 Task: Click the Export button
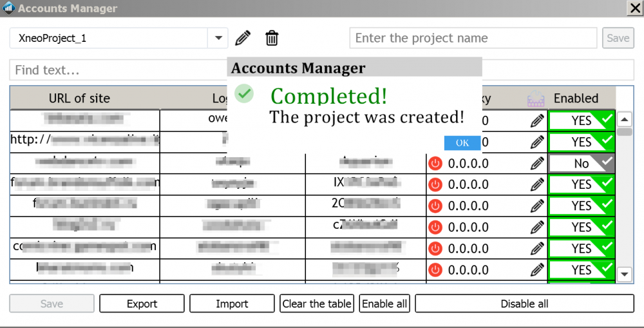pyautogui.click(x=142, y=304)
